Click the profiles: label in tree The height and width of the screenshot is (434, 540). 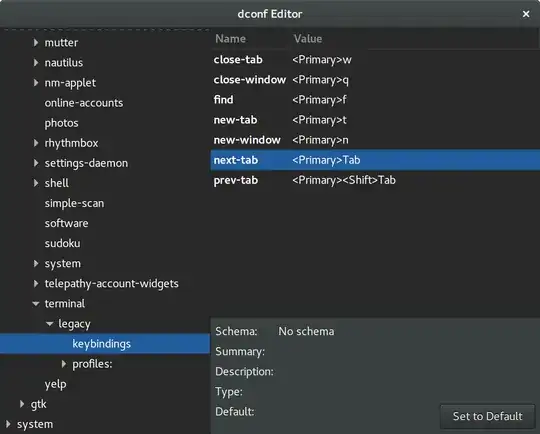click(92, 364)
